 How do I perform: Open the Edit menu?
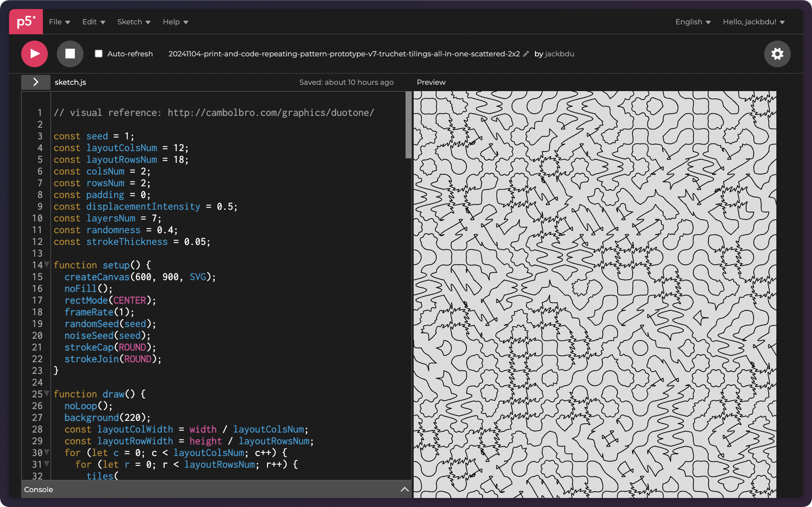click(x=93, y=22)
